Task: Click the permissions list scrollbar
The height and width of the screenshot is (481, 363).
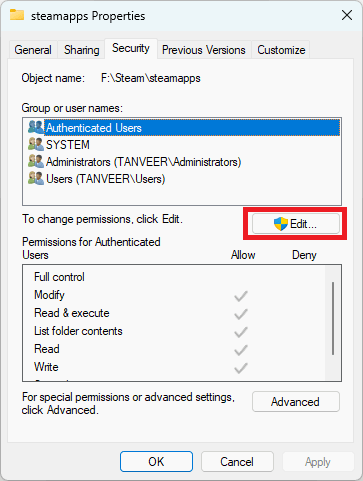Action: coord(333,318)
